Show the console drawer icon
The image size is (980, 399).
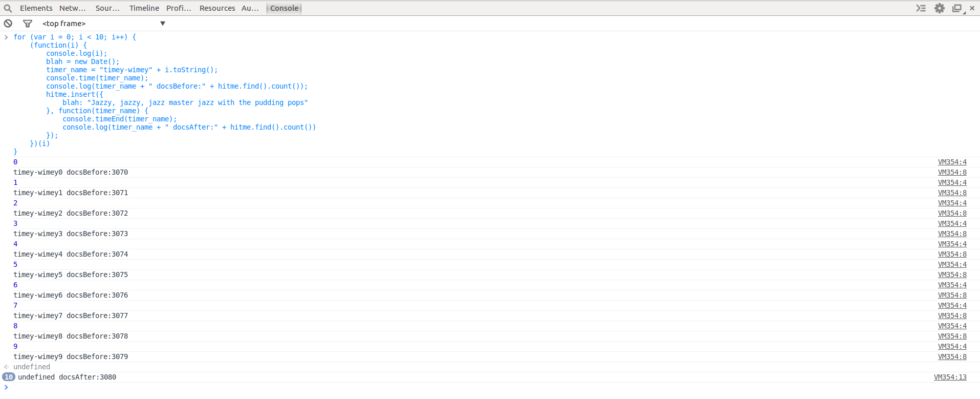click(x=921, y=8)
